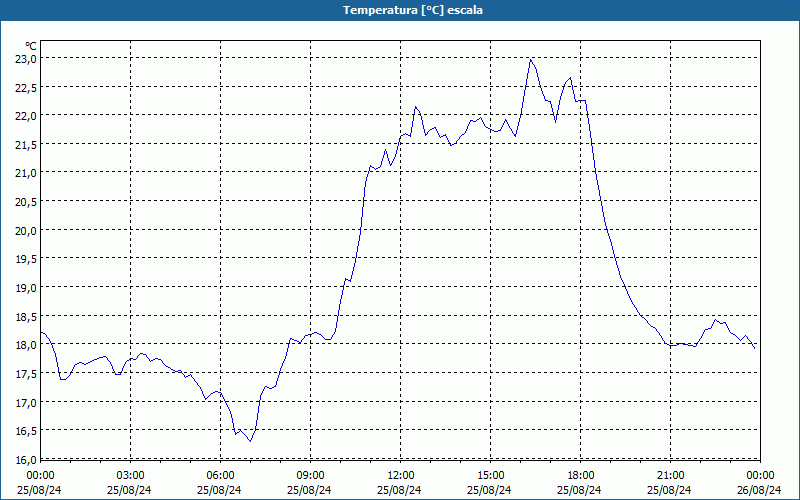Select the 17,0 y-axis label

[26, 403]
